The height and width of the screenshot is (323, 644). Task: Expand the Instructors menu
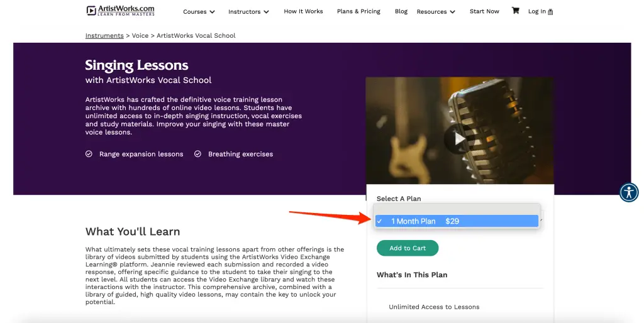click(x=248, y=11)
